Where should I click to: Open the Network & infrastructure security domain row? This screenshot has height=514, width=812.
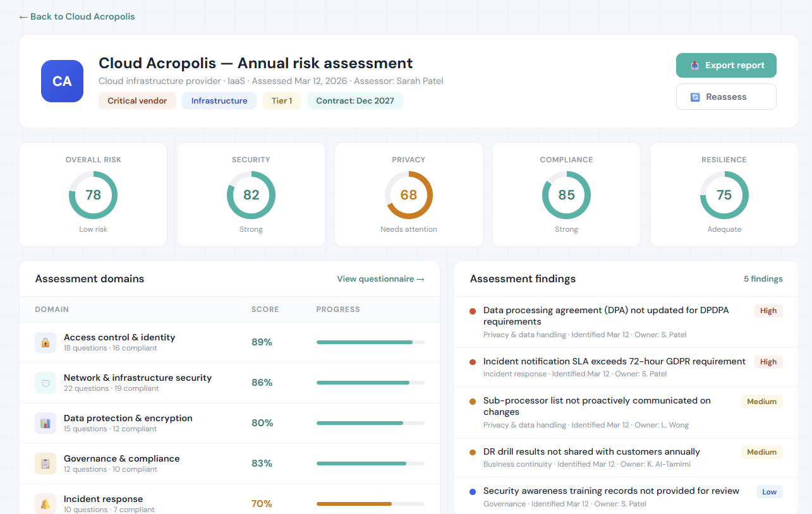229,383
